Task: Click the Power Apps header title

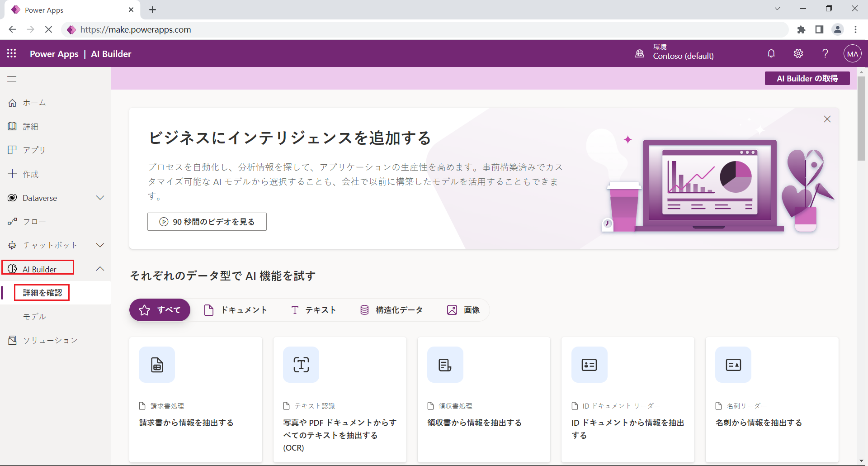Action: (54, 54)
